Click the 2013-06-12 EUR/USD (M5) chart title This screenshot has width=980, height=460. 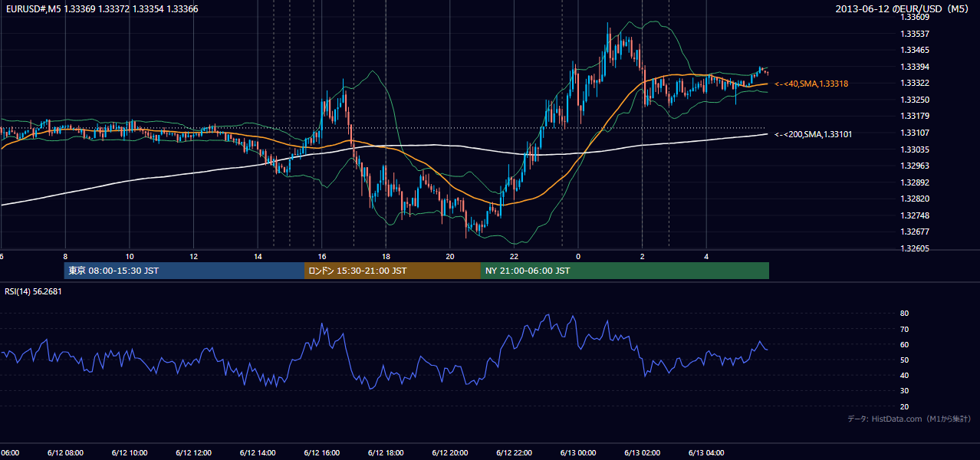pos(903,9)
